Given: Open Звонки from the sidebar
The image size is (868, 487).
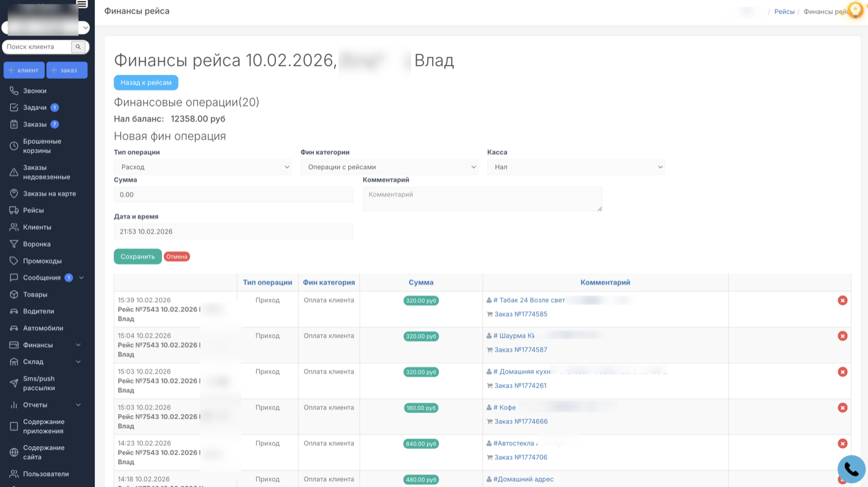Looking at the screenshot, I should 35,91.
